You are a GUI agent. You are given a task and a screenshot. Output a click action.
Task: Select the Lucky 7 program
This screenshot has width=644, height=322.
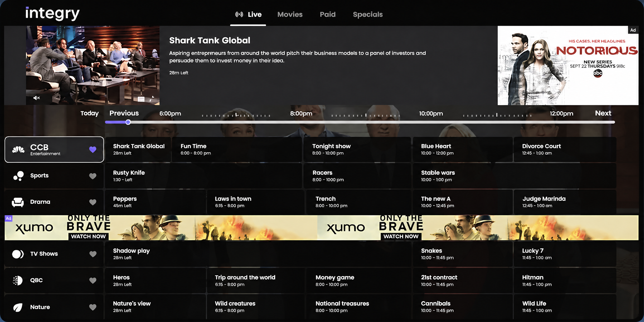coord(565,254)
